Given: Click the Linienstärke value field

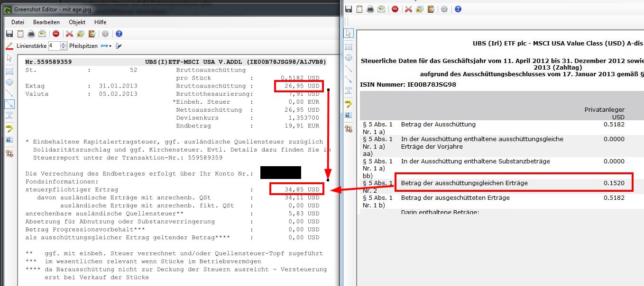Looking at the screenshot, I should 54,46.
